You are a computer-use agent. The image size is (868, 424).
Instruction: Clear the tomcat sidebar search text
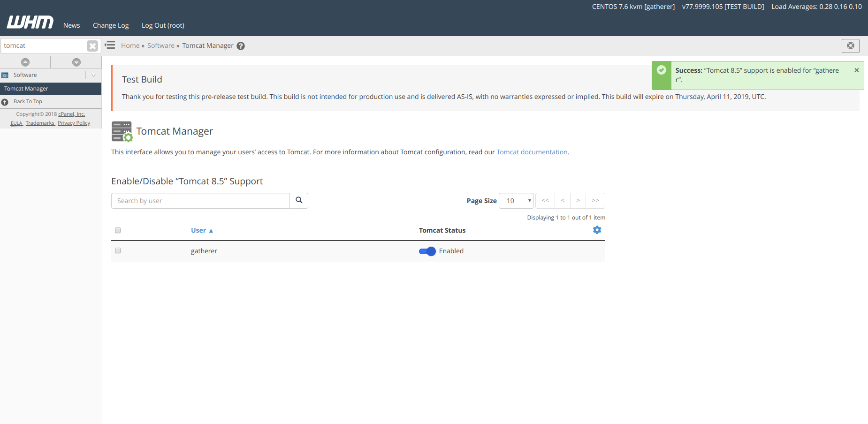tap(92, 46)
